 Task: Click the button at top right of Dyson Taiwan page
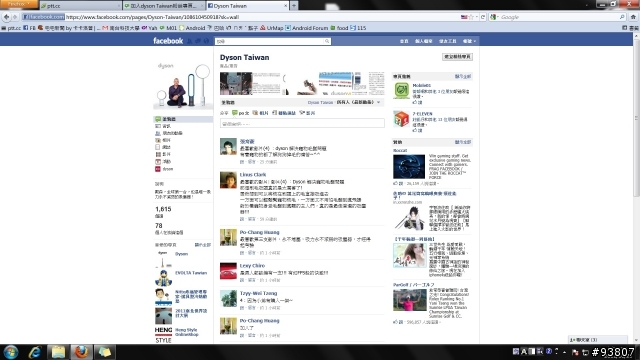pos(457,57)
